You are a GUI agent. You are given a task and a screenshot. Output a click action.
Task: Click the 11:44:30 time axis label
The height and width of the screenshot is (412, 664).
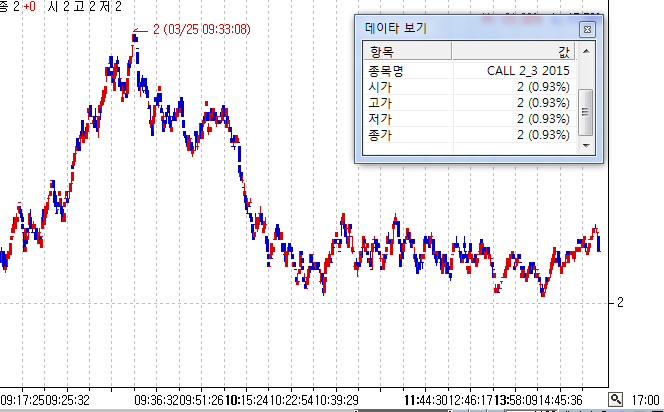point(427,400)
